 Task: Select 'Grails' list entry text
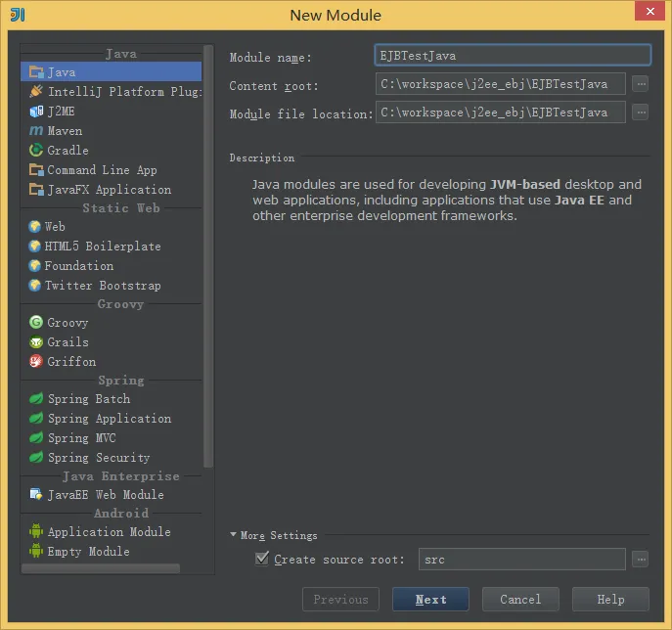click(x=67, y=341)
